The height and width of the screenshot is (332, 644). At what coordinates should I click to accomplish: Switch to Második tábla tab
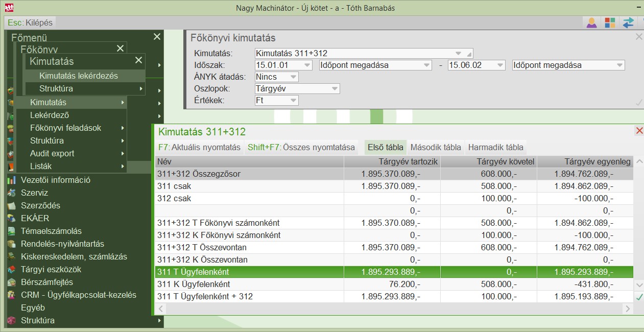pos(436,147)
